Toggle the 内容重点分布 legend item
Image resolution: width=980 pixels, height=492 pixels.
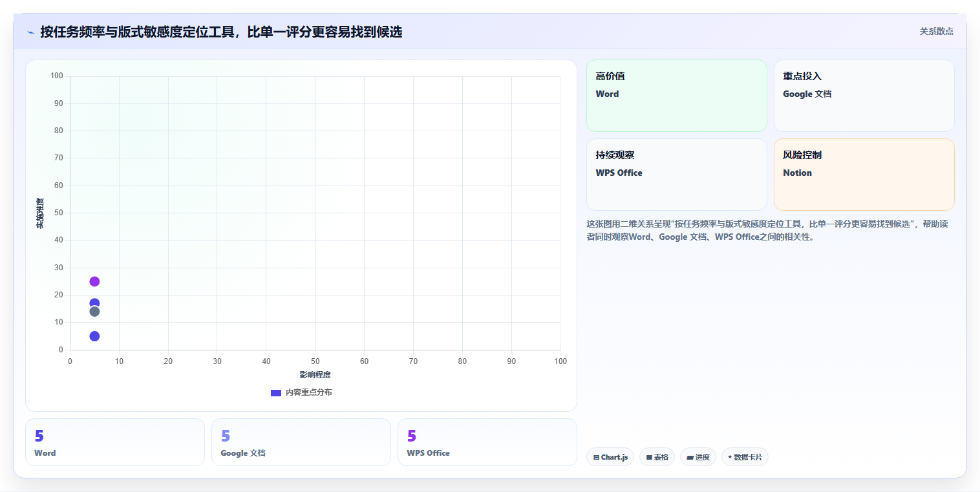301,392
